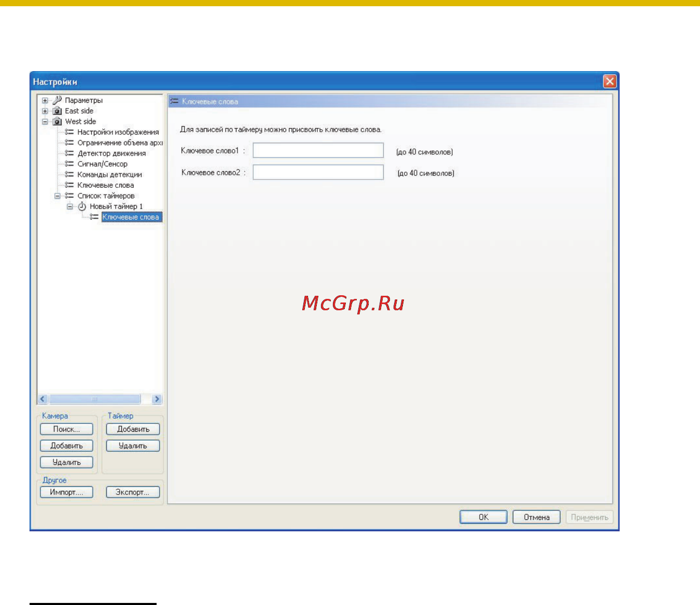The width and height of the screenshot is (700, 605).
Task: Collapse the West side camera node
Action: pyautogui.click(x=45, y=122)
